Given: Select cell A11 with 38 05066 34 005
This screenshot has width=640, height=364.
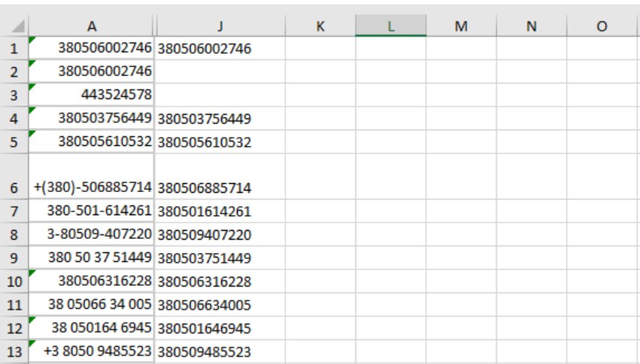Looking at the screenshot, I should click(x=92, y=305).
